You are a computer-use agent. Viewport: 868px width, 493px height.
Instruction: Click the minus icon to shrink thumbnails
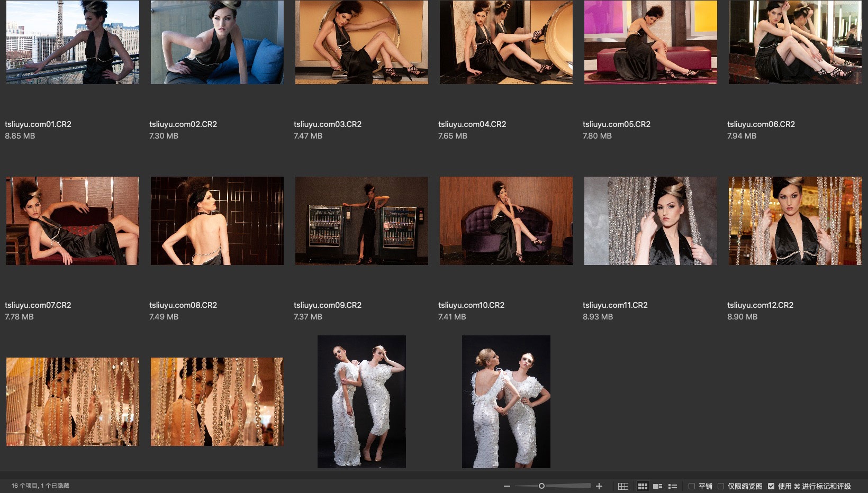click(x=507, y=486)
